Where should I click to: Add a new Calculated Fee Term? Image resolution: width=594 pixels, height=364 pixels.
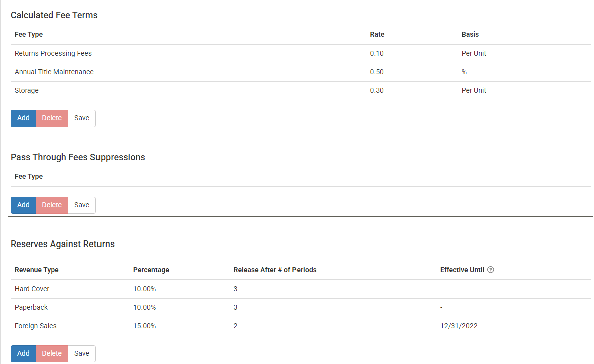click(x=23, y=118)
